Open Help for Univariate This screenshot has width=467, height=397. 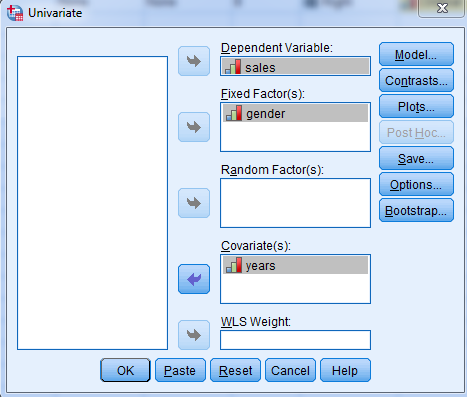coord(345,370)
